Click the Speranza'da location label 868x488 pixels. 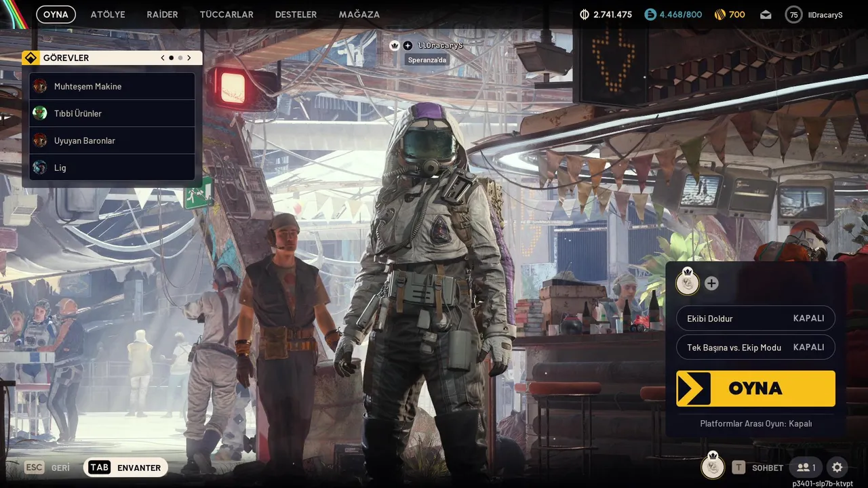428,60
